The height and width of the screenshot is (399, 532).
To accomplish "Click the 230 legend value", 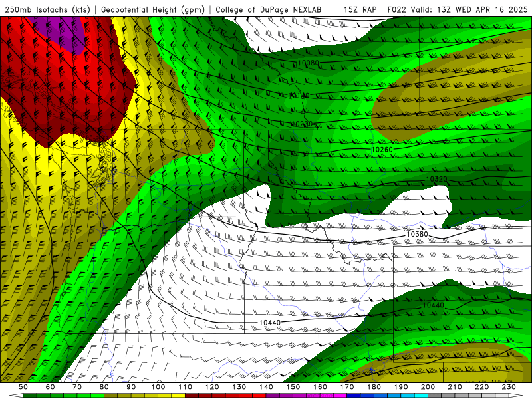I will [509, 387].
